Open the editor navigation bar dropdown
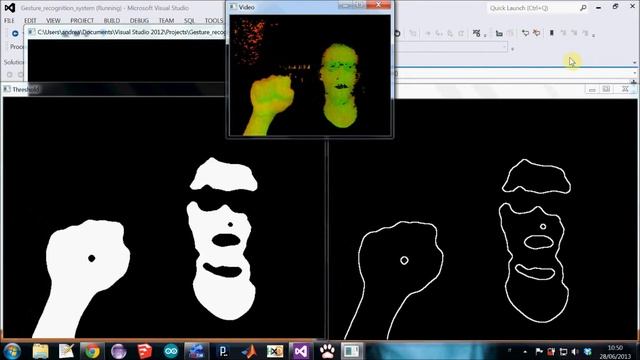 coord(635,73)
